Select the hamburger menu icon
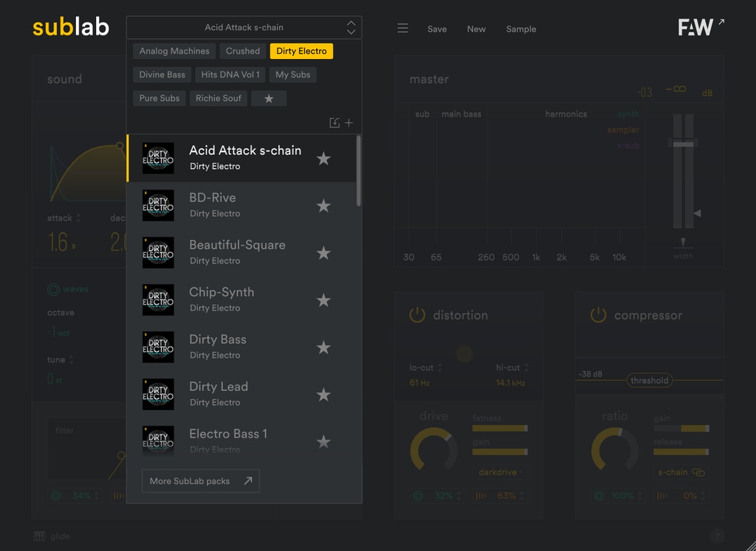Screen dimensions: 756x551 (x=402, y=28)
